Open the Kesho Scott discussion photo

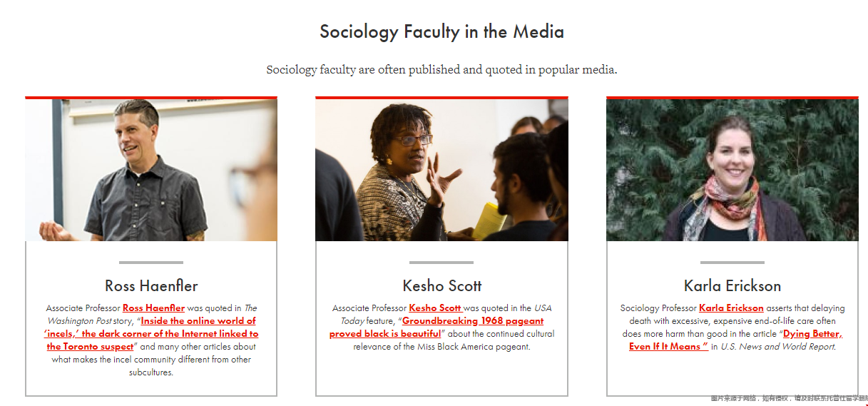click(x=441, y=170)
